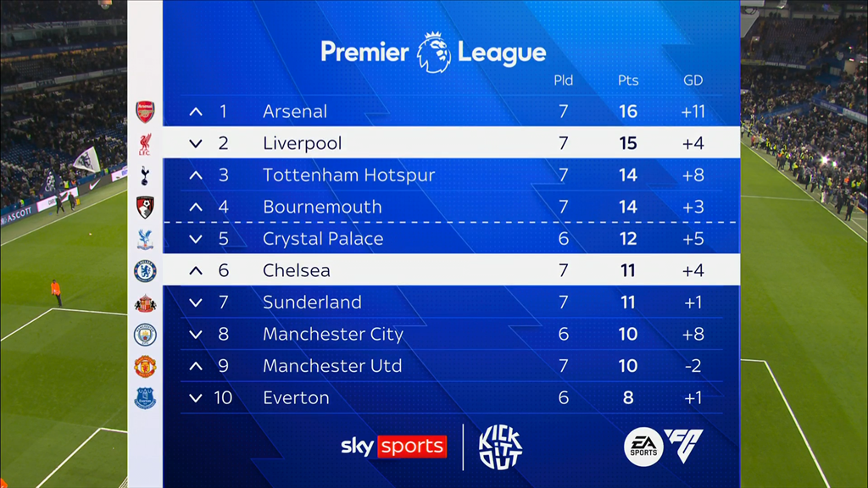Click the down arrow beside Liverpool
868x488 pixels.
196,144
